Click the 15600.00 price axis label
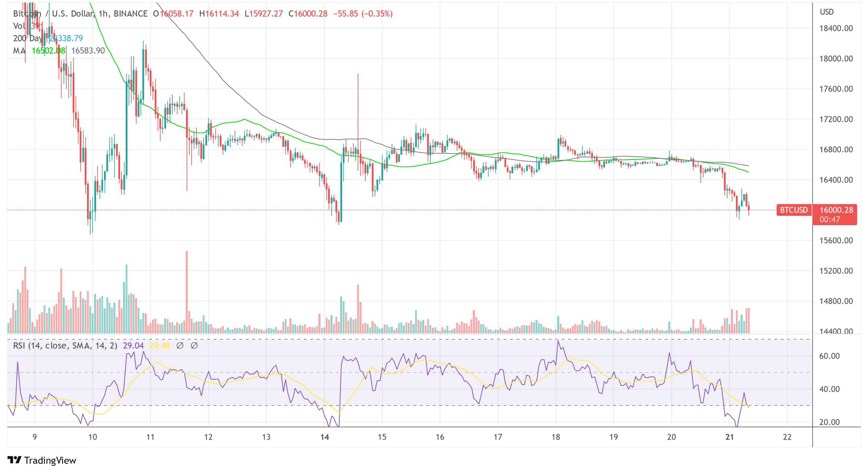 (836, 240)
